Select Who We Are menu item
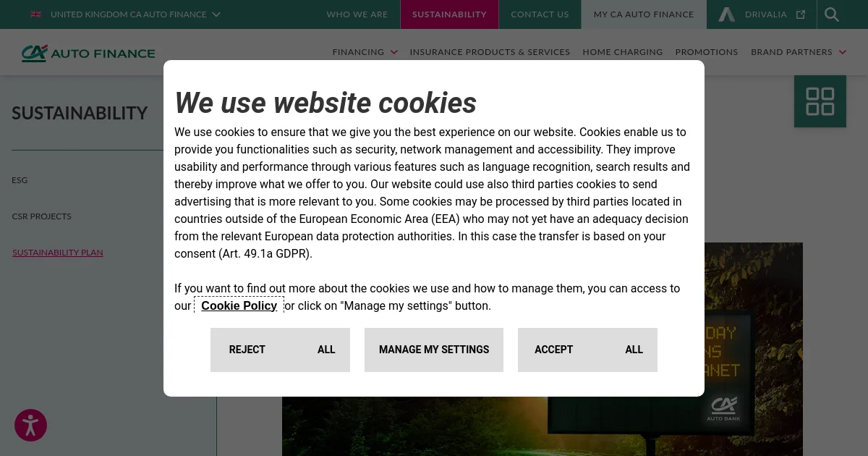Viewport: 868px width, 456px height. pos(357,14)
